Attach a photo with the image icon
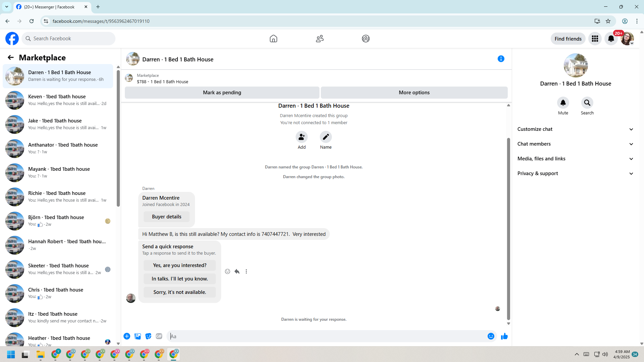The width and height of the screenshot is (644, 362). pyautogui.click(x=138, y=336)
